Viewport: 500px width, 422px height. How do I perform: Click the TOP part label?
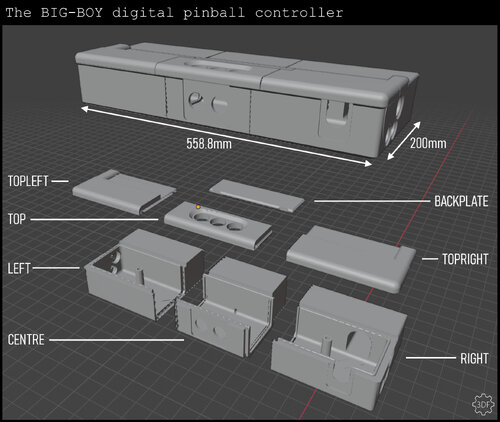click(17, 219)
